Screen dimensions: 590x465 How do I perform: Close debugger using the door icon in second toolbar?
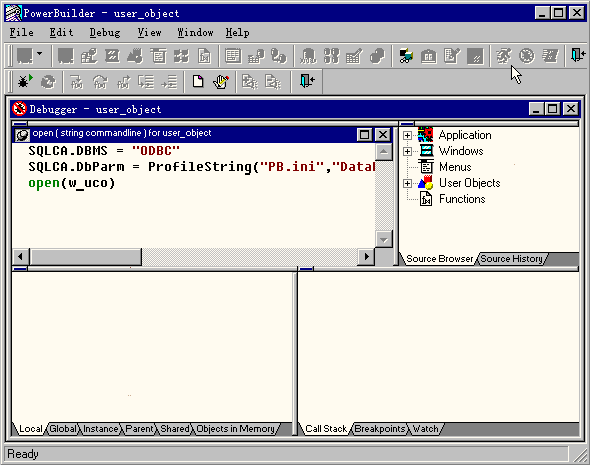point(307,81)
